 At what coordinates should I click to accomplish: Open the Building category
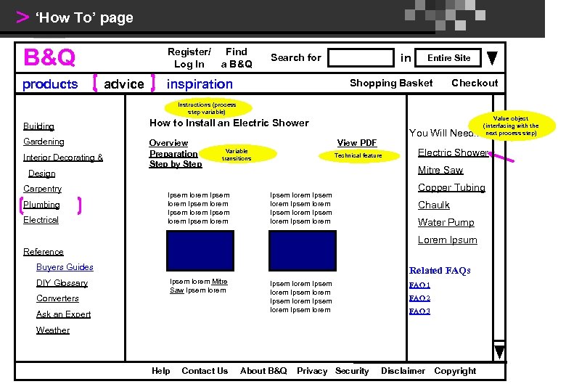[38, 126]
